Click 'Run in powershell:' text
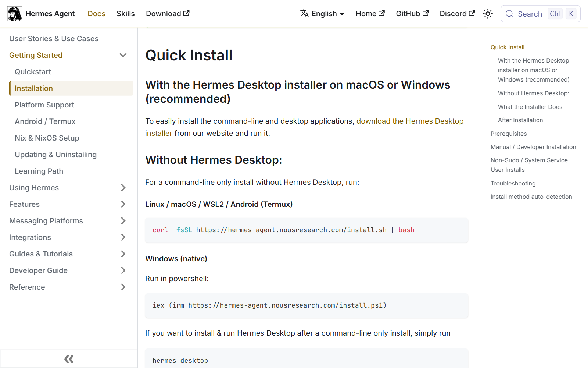The image size is (588, 368). coord(177,279)
